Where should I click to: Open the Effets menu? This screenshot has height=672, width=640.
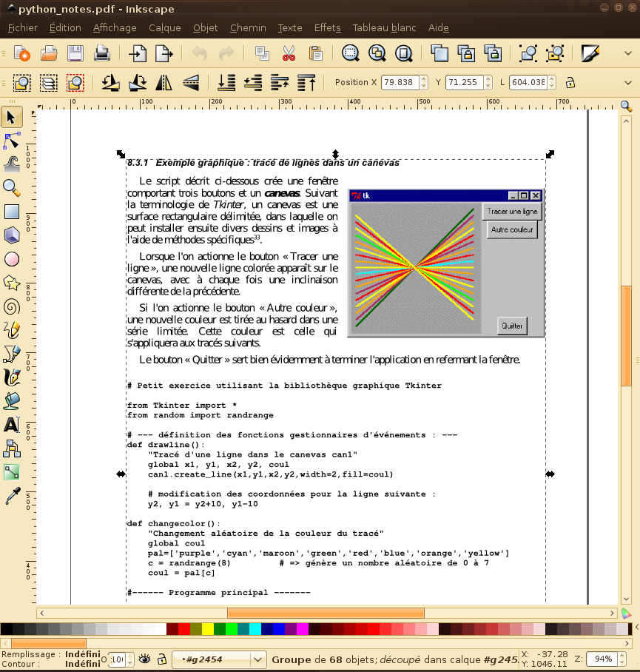point(328,28)
